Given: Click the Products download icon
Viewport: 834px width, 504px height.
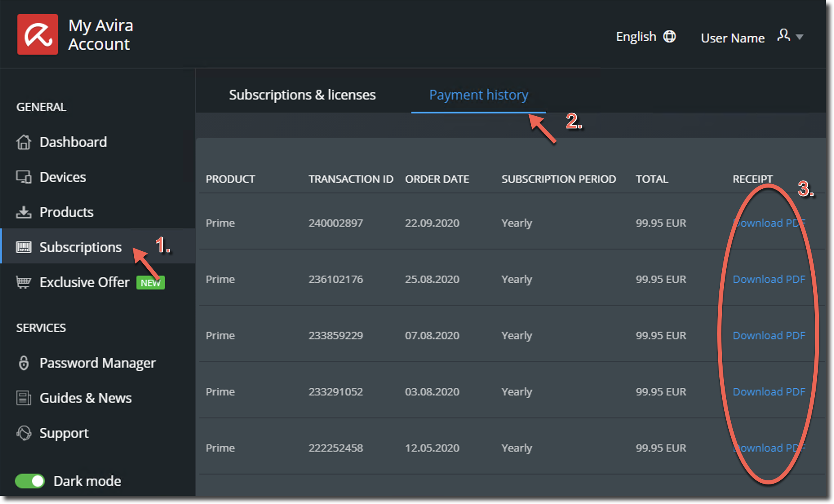Looking at the screenshot, I should coord(24,212).
